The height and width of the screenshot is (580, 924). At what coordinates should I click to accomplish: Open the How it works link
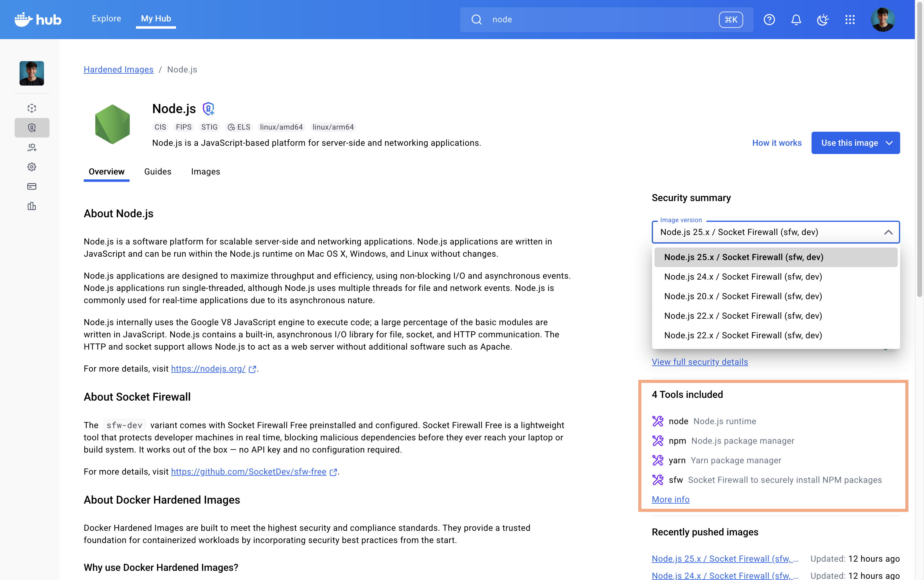(x=776, y=143)
